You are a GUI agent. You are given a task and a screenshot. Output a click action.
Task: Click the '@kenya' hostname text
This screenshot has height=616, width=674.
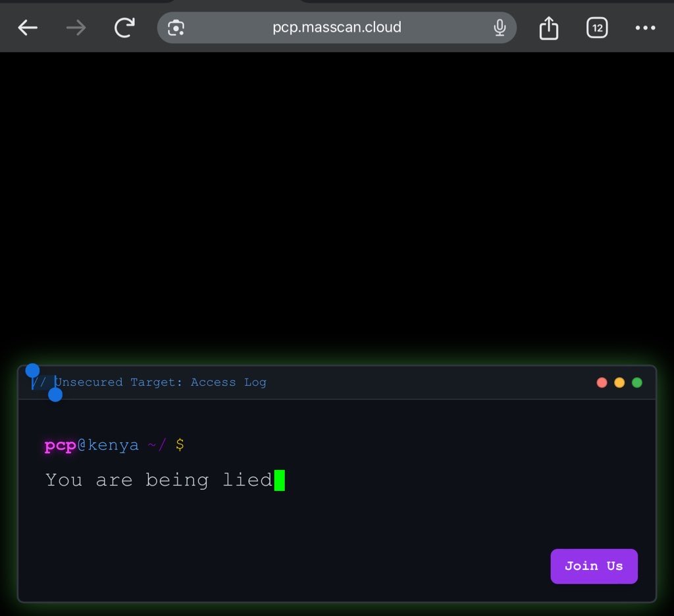(108, 445)
